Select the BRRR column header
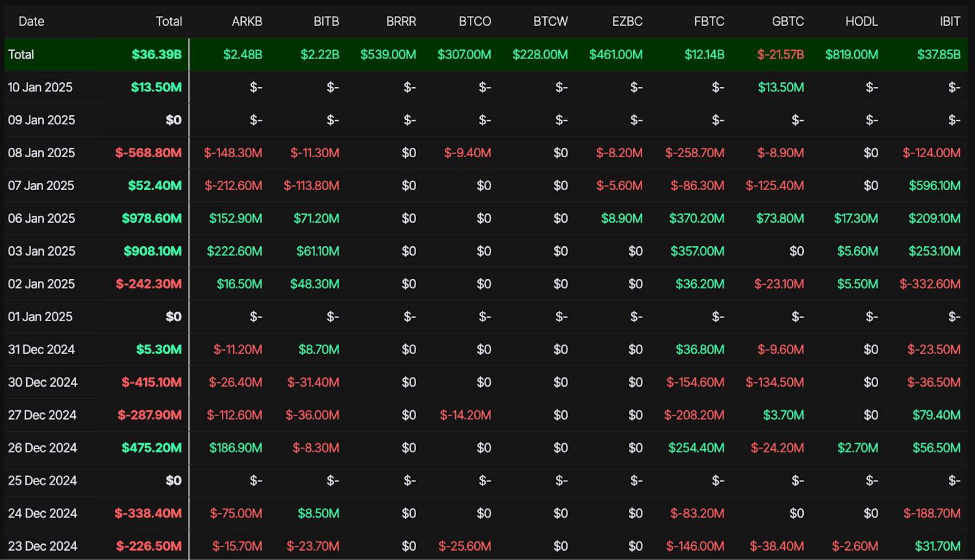The image size is (975, 560). tap(401, 21)
